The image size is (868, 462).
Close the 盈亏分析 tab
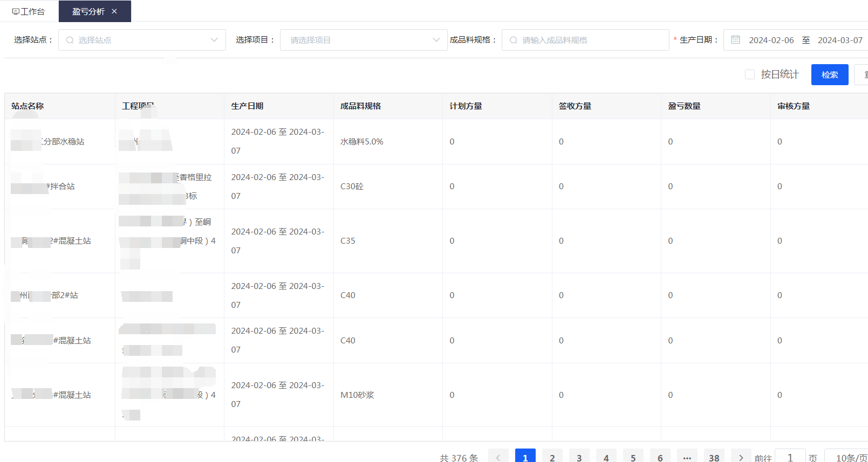[x=114, y=11]
